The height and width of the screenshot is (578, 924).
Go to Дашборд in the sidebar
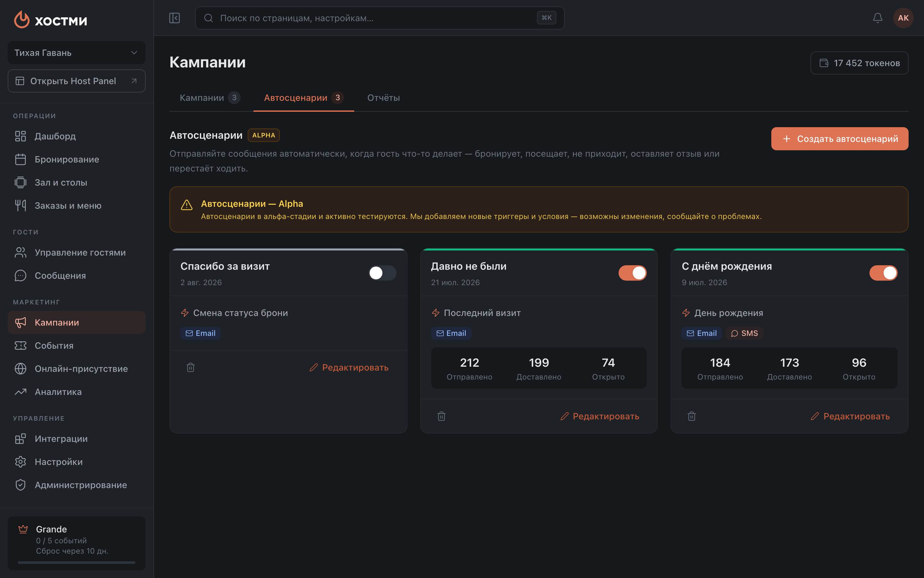coord(76,136)
